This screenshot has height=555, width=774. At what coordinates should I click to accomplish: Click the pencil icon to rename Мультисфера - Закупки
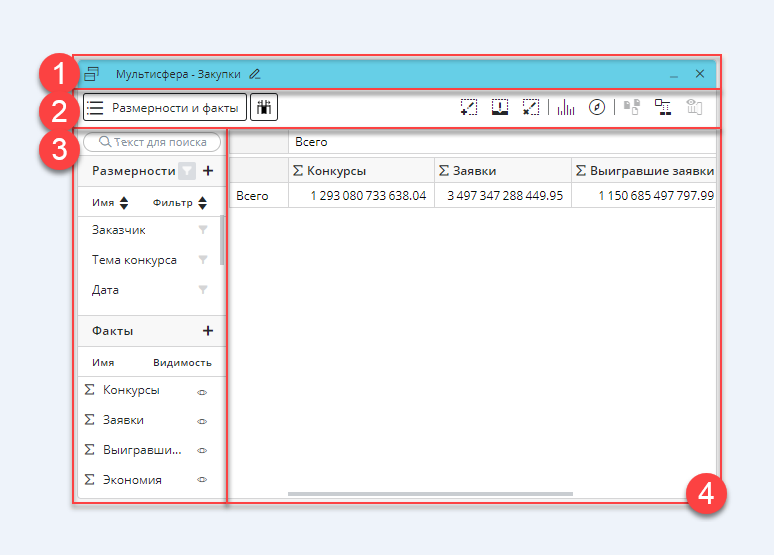pos(255,74)
